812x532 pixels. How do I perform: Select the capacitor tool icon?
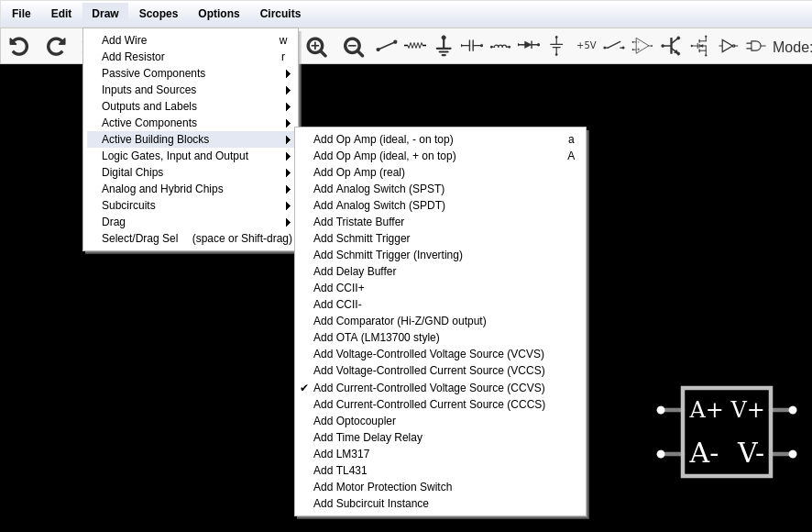tap(472, 46)
